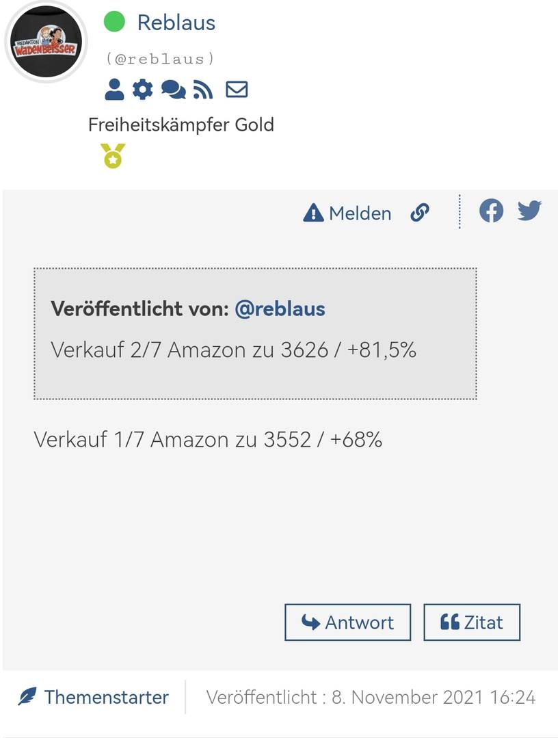Report the post with Melden
Image resolution: width=560 pixels, height=738 pixels.
point(347,213)
